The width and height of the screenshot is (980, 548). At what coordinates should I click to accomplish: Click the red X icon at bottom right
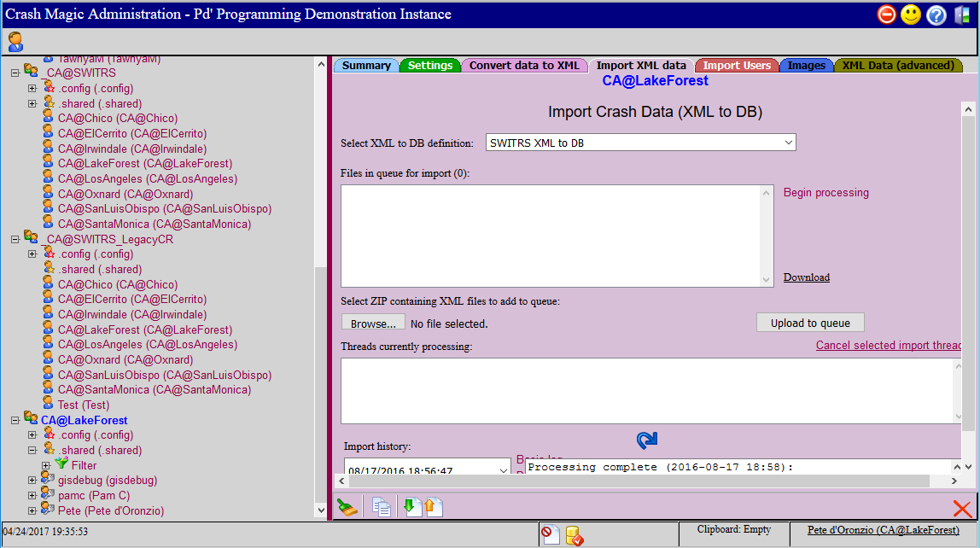click(x=963, y=509)
